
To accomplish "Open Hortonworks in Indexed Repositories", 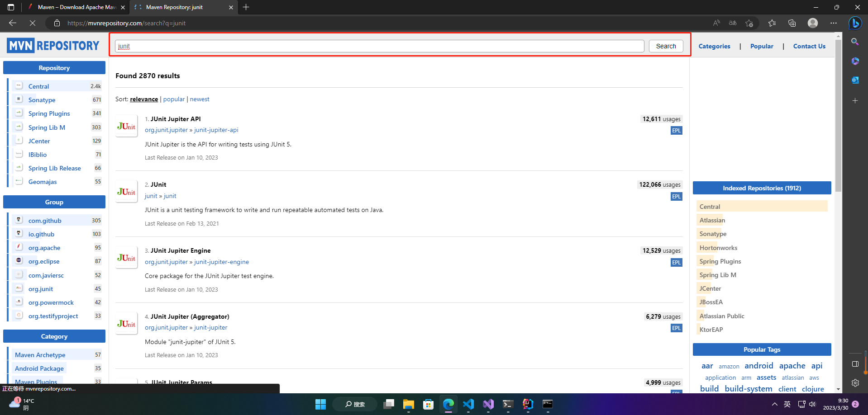I will click(x=718, y=248).
